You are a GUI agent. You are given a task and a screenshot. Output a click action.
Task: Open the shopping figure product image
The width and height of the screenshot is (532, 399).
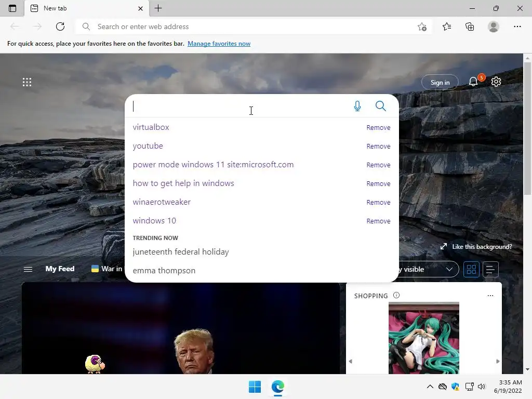point(424,338)
